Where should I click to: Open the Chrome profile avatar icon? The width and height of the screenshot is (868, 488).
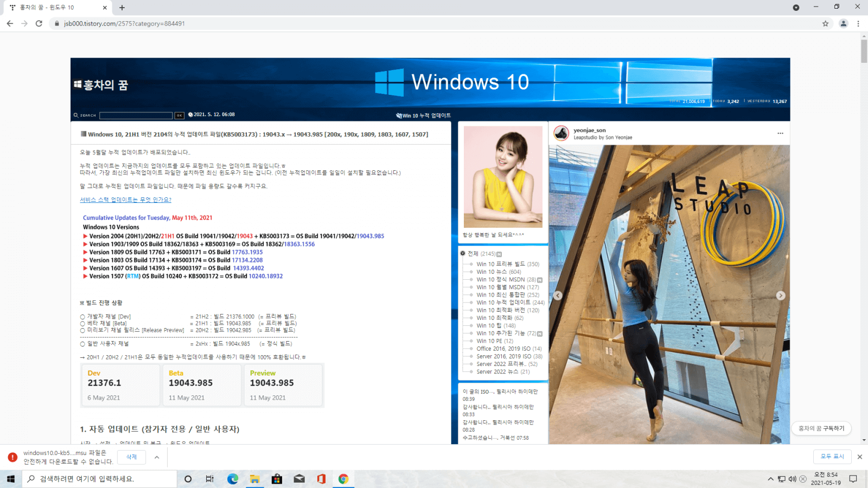point(844,23)
